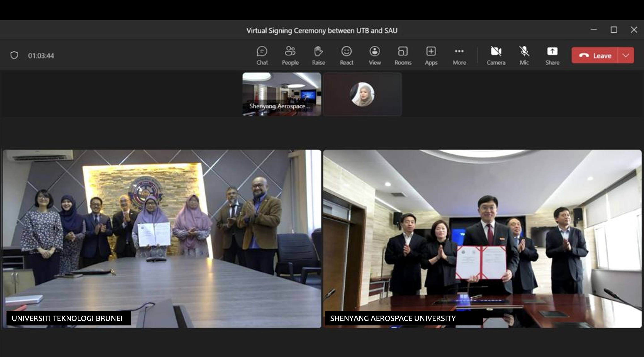Viewport: 644px width, 357px height.
Task: Share your screen content
Action: 552,56
